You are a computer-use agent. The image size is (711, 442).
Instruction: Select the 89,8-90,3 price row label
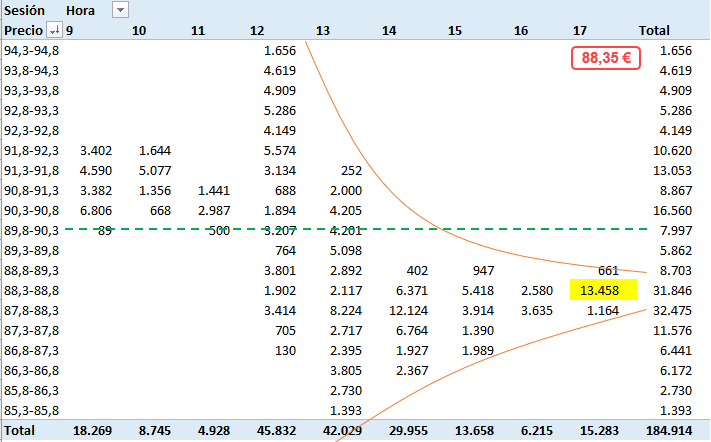click(x=31, y=230)
